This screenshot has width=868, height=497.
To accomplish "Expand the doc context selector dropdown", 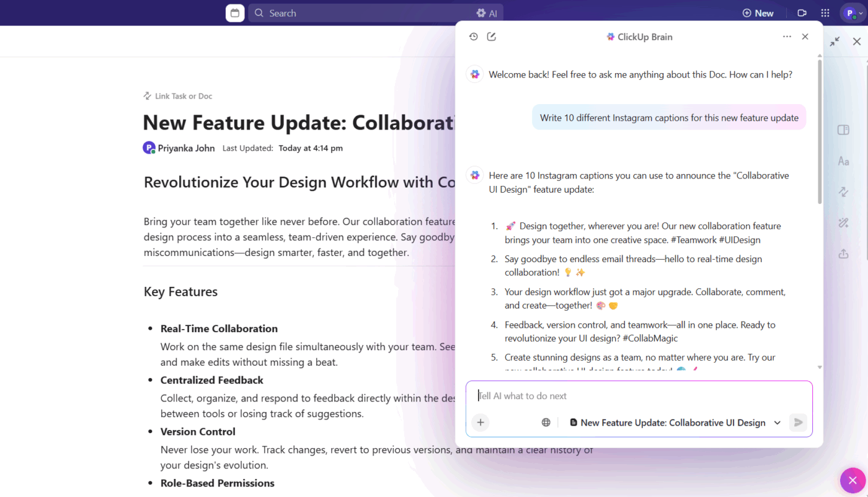I will point(777,423).
